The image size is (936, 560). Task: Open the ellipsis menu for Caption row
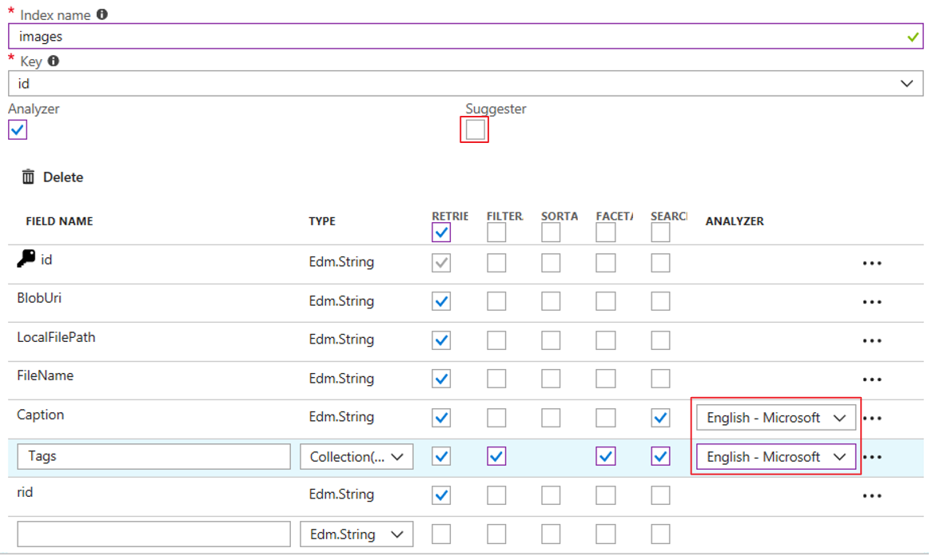(x=873, y=418)
